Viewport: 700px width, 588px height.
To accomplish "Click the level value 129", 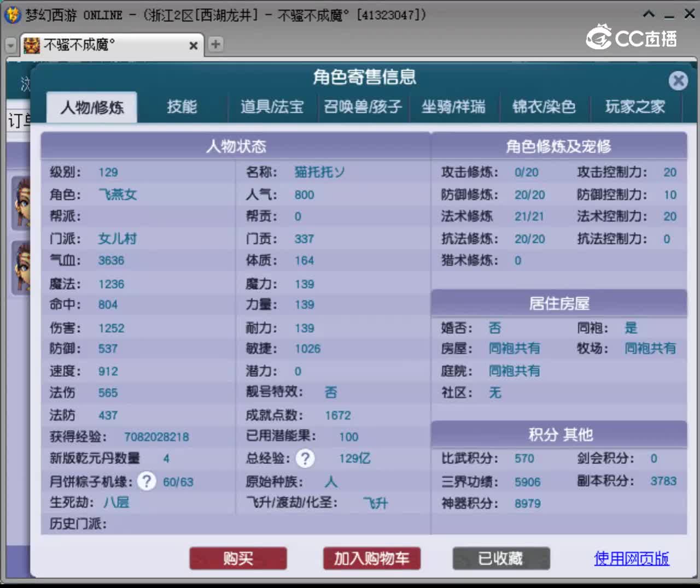I will pos(108,172).
